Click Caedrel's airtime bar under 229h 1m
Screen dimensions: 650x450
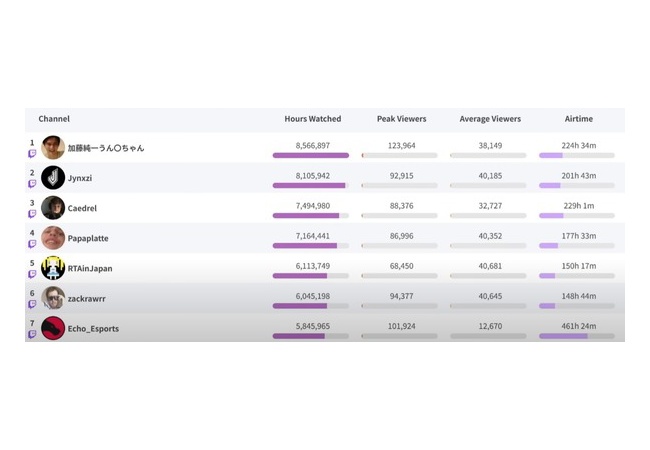(577, 215)
